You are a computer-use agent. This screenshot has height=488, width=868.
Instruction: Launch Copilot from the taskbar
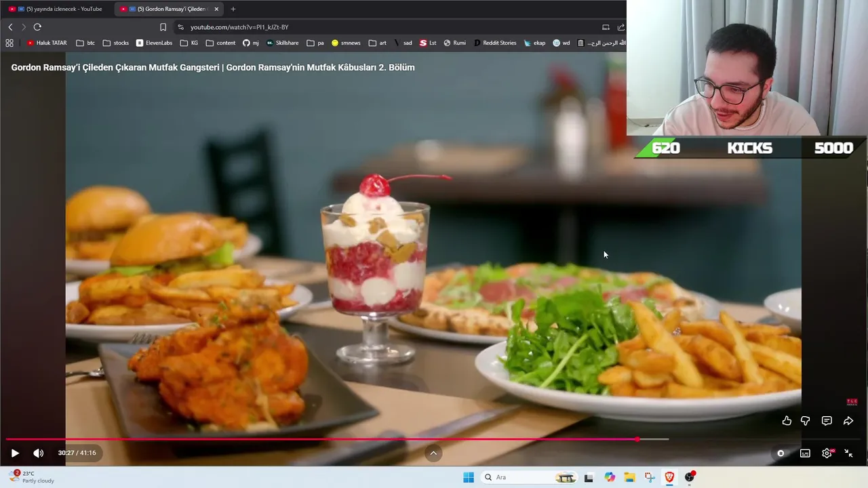pos(610,477)
